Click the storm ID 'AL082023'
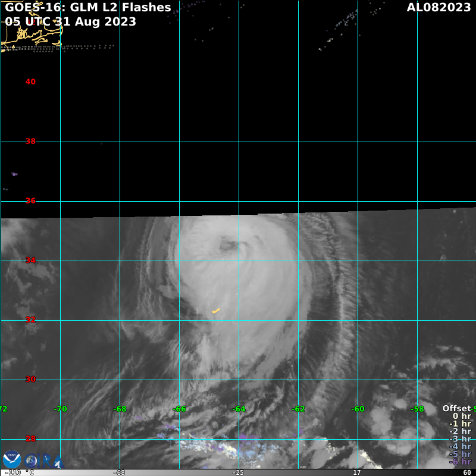Screen dimensions: 476x476 439,7
